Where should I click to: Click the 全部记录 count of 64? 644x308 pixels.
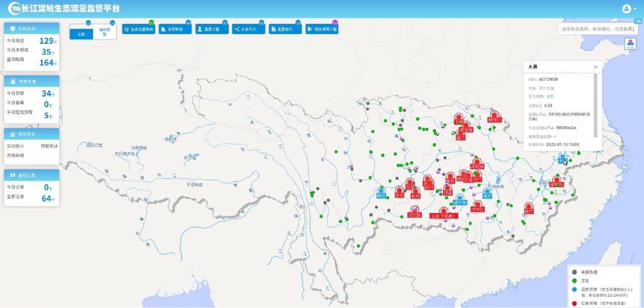click(47, 199)
